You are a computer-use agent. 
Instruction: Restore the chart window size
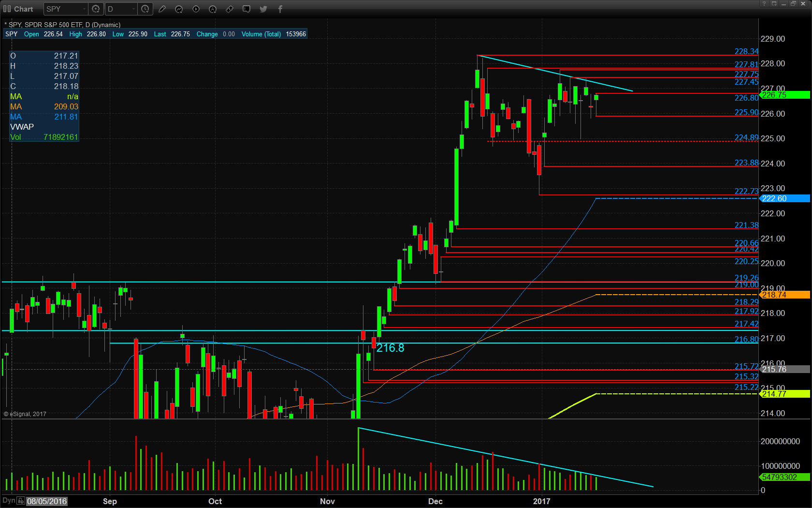(x=793, y=3)
